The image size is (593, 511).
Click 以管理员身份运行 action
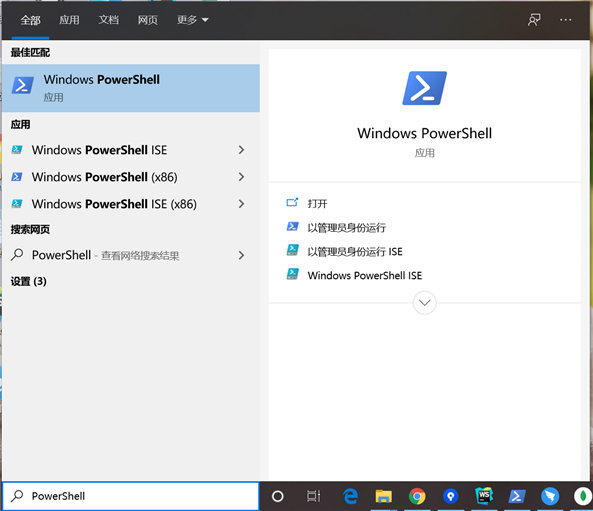(346, 228)
